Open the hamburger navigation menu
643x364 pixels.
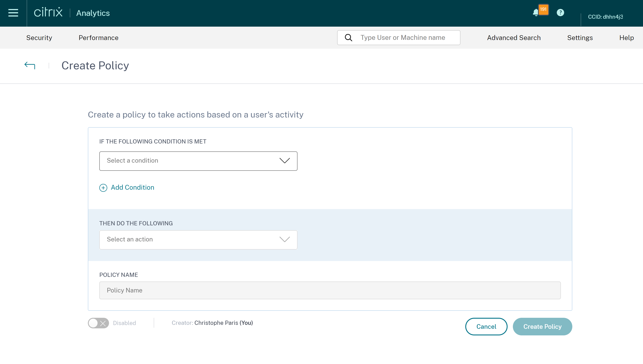coord(13,13)
